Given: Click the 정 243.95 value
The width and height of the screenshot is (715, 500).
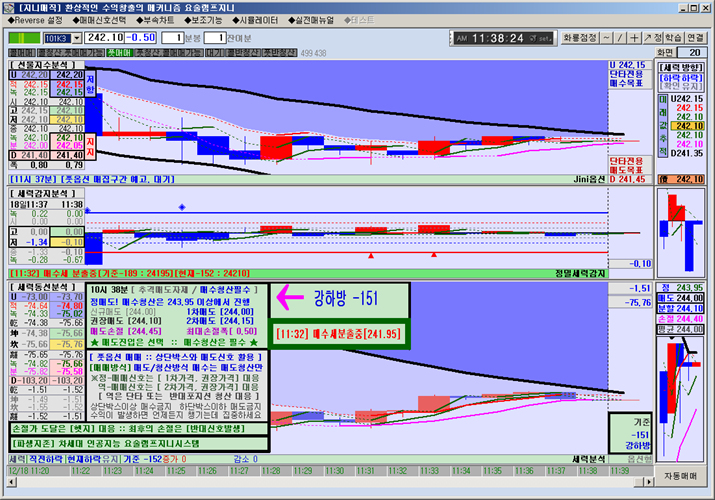Looking at the screenshot, I should (680, 288).
